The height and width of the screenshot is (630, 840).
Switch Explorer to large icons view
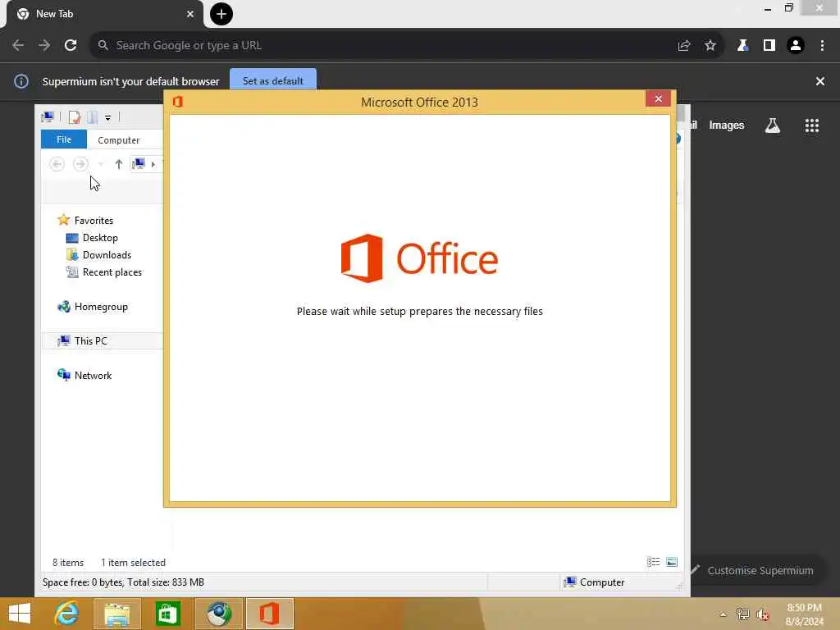coord(672,561)
